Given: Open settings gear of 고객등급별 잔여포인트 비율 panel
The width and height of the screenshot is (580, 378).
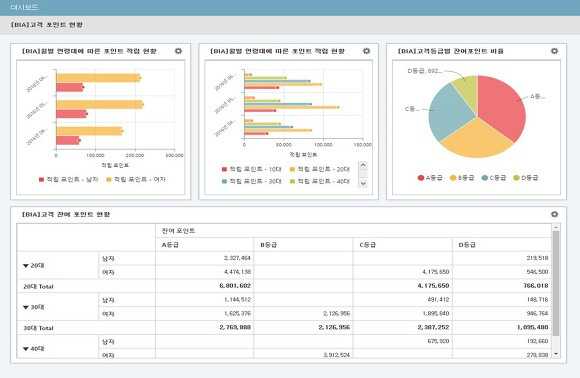Looking at the screenshot, I should pyautogui.click(x=554, y=51).
